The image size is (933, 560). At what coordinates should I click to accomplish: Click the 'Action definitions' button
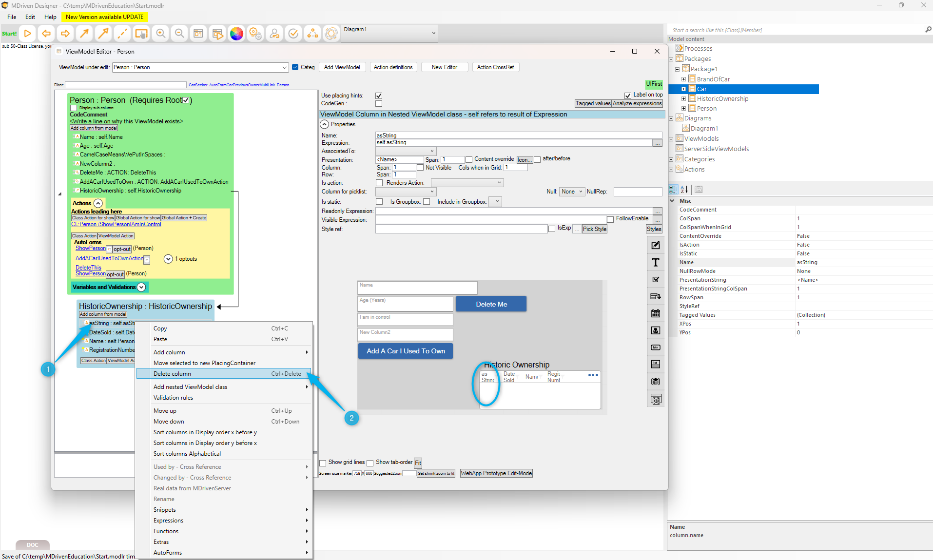pyautogui.click(x=393, y=67)
